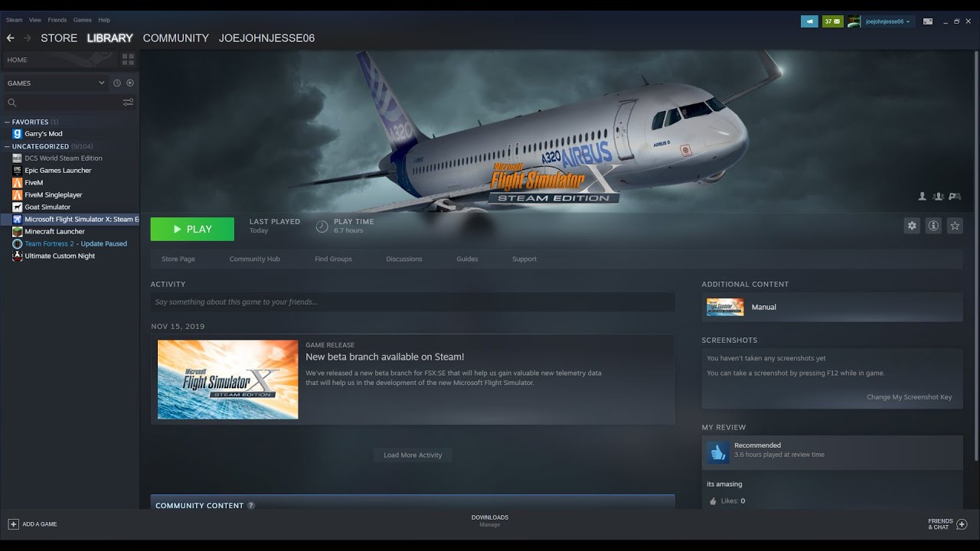Open the Store Page link
980x551 pixels.
pos(178,259)
